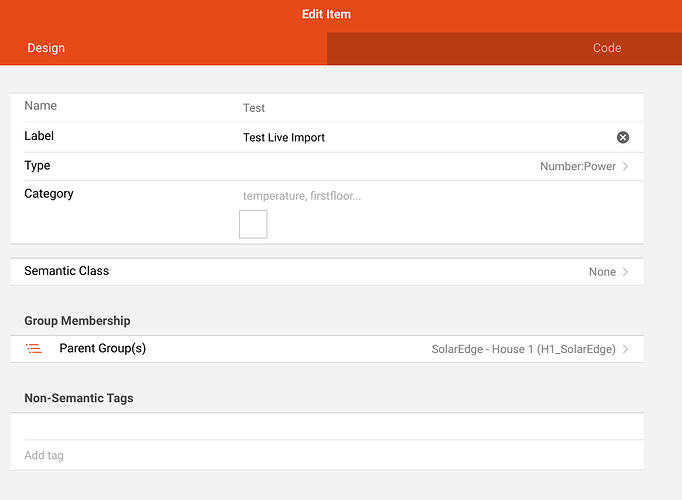The height and width of the screenshot is (500, 682).
Task: Clear the Label field with the X icon
Action: pos(623,137)
